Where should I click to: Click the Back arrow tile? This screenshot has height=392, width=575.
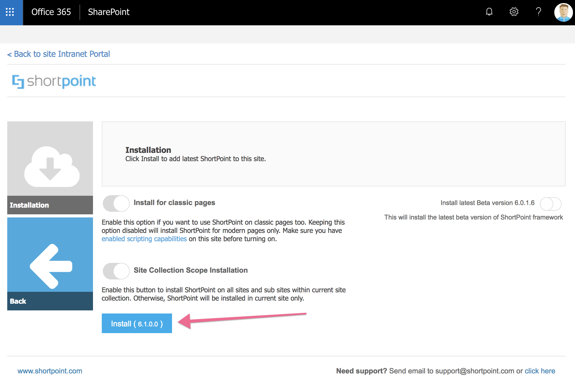tap(50, 263)
